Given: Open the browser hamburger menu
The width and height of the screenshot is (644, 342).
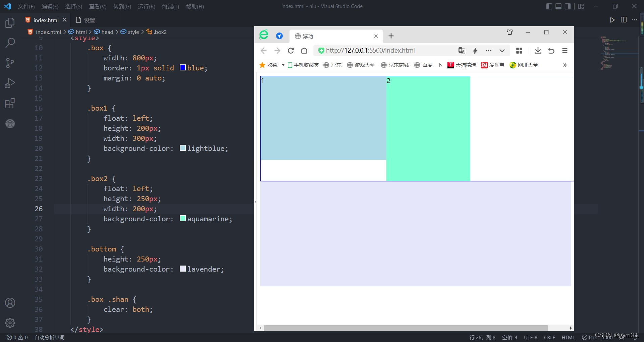Looking at the screenshot, I should 565,51.
